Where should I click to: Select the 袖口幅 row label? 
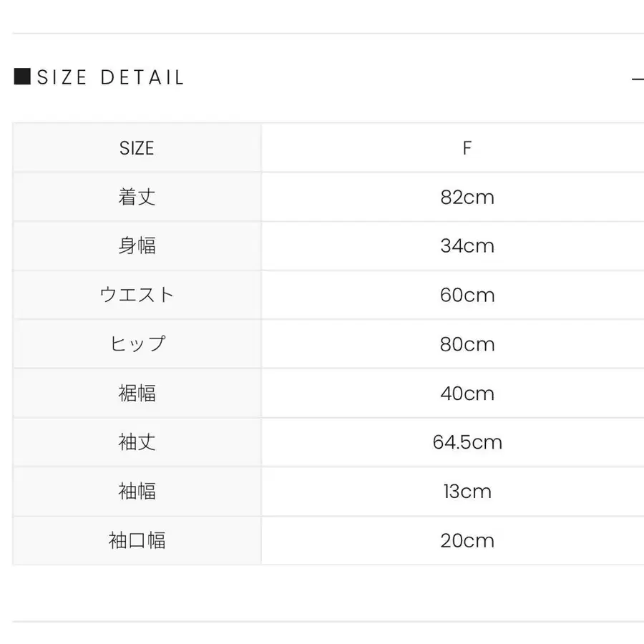click(137, 540)
